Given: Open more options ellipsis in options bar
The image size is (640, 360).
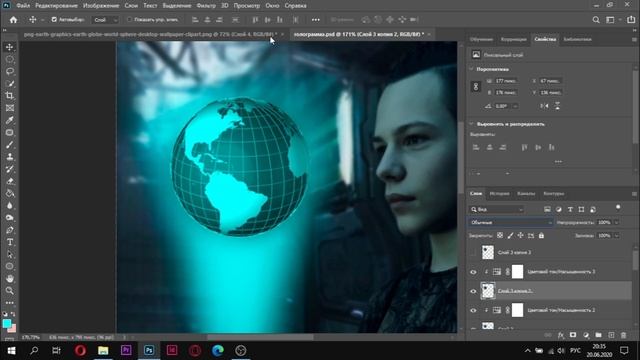Looking at the screenshot, I should click(x=316, y=20).
